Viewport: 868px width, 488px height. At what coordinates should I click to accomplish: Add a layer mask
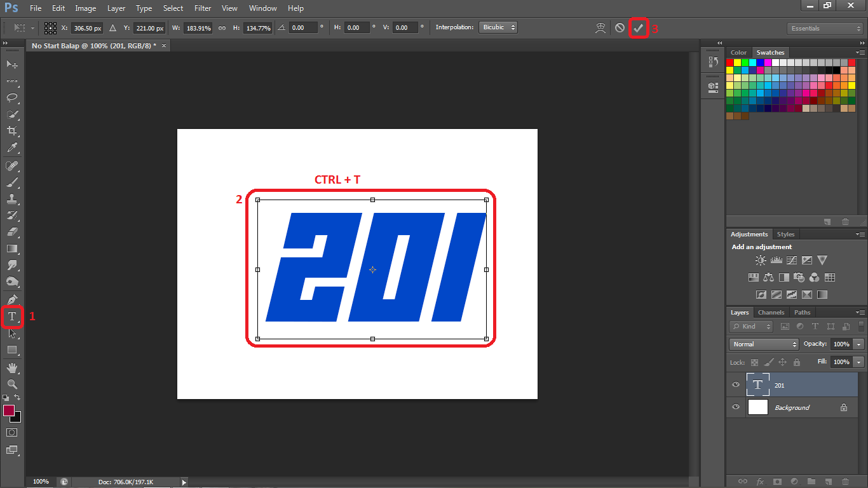tap(776, 482)
